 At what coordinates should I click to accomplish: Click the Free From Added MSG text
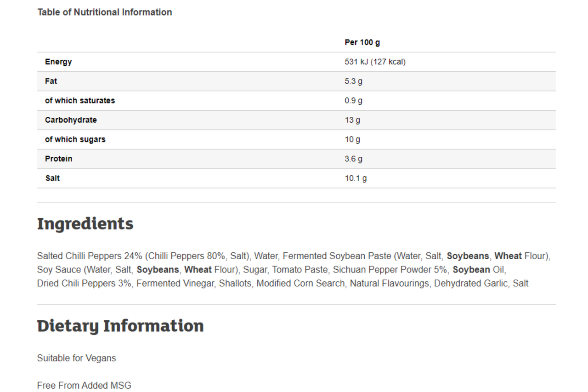84,385
